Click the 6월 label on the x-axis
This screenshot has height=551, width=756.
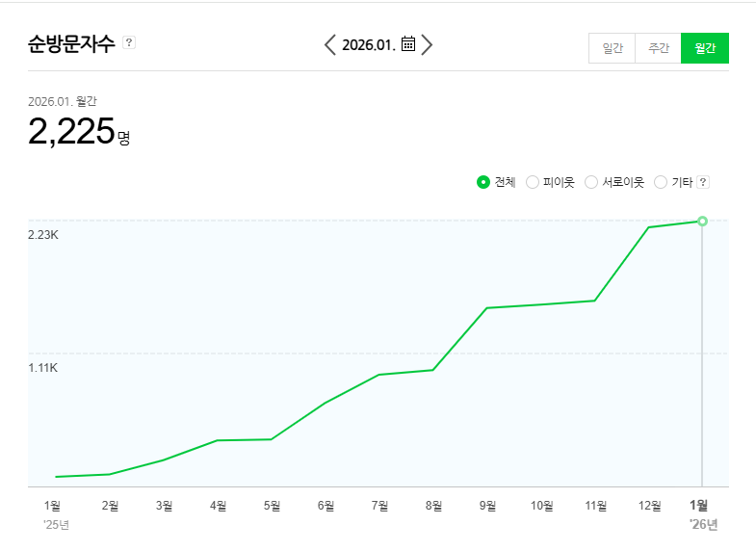(x=326, y=505)
